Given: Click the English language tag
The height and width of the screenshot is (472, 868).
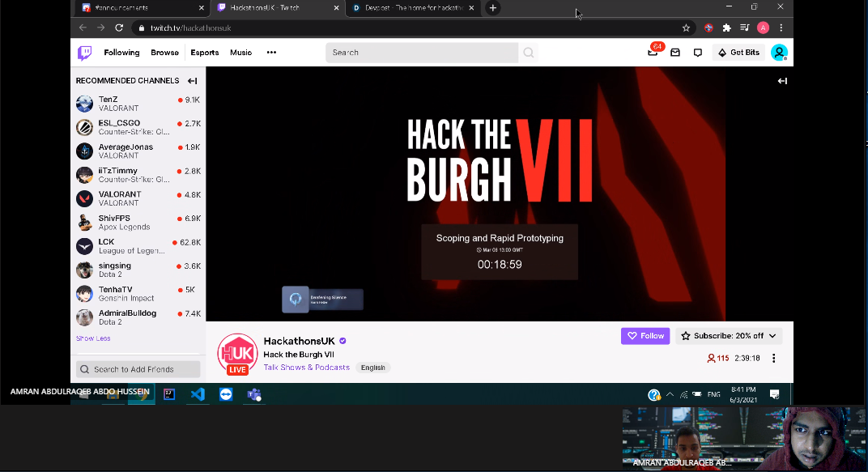Looking at the screenshot, I should click(373, 368).
